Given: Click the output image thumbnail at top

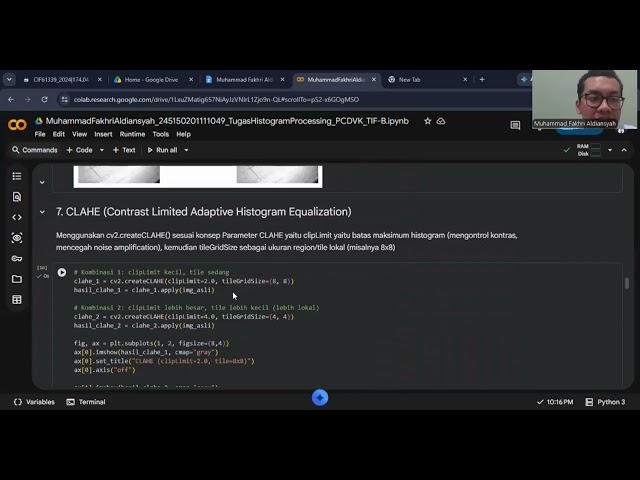Looking at the screenshot, I should click(198, 177).
